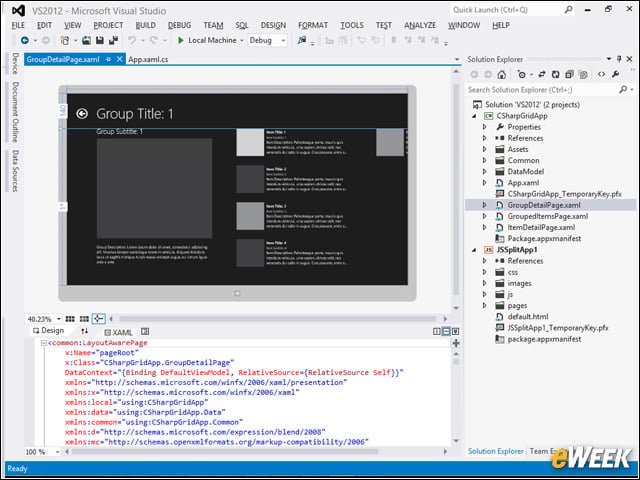Collapse the common:LayoutAwarePage XAML node
Viewport: 640px width, 480px height.
pos(43,343)
